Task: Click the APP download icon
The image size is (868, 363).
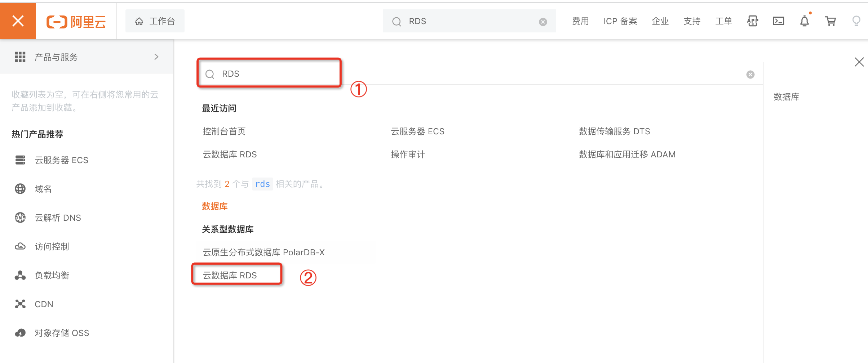Action: click(753, 21)
